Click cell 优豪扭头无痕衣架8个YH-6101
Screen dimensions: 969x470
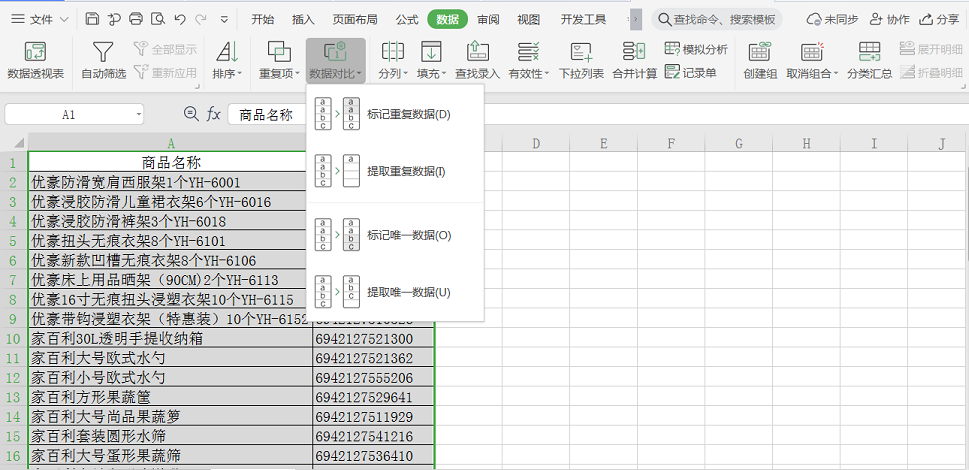coord(171,240)
